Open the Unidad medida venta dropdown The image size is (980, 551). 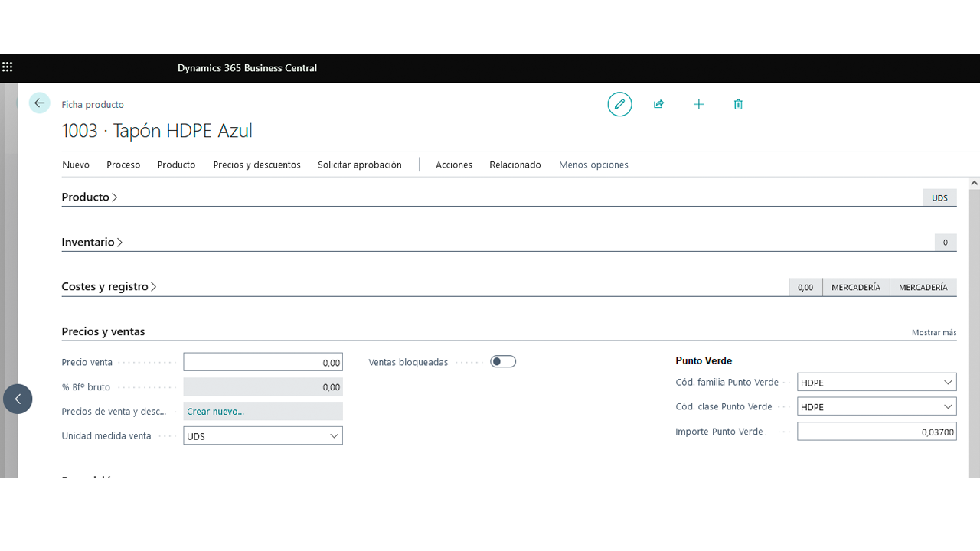[x=334, y=435]
